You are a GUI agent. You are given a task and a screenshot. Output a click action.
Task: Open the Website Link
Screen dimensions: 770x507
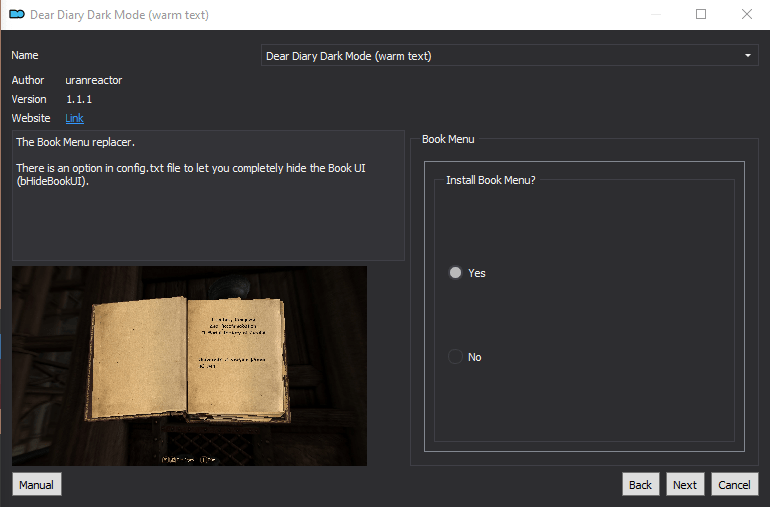(x=74, y=118)
